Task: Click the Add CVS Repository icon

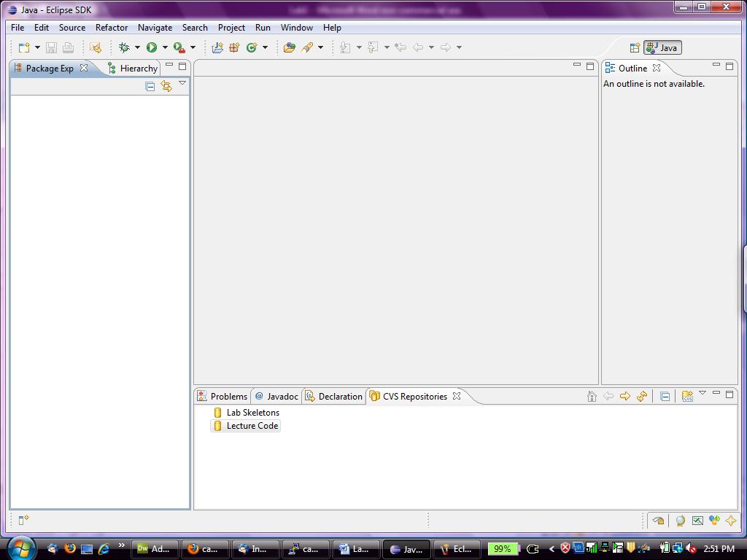Action: [x=687, y=396]
